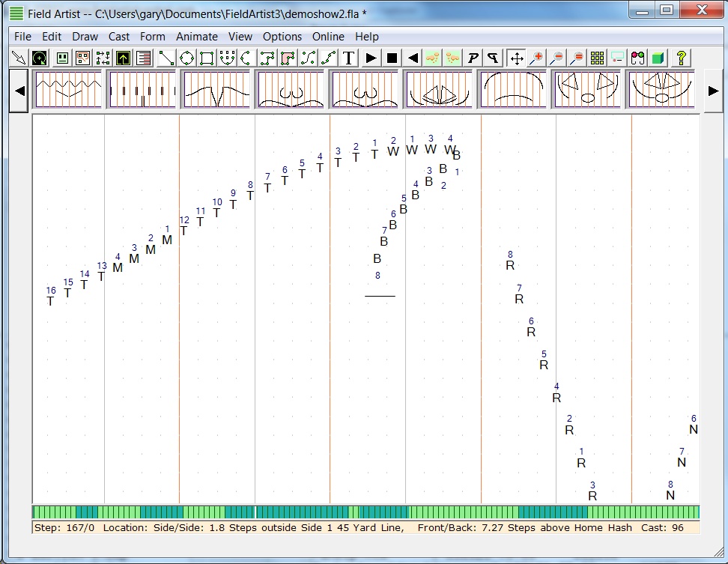The height and width of the screenshot is (564, 728).
Task: Select the text 'T' tool
Action: [x=349, y=58]
